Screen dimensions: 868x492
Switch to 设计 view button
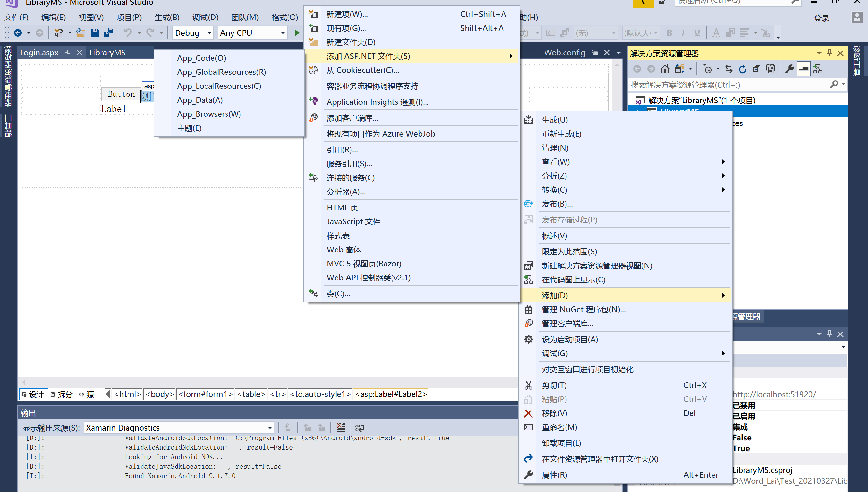point(33,394)
